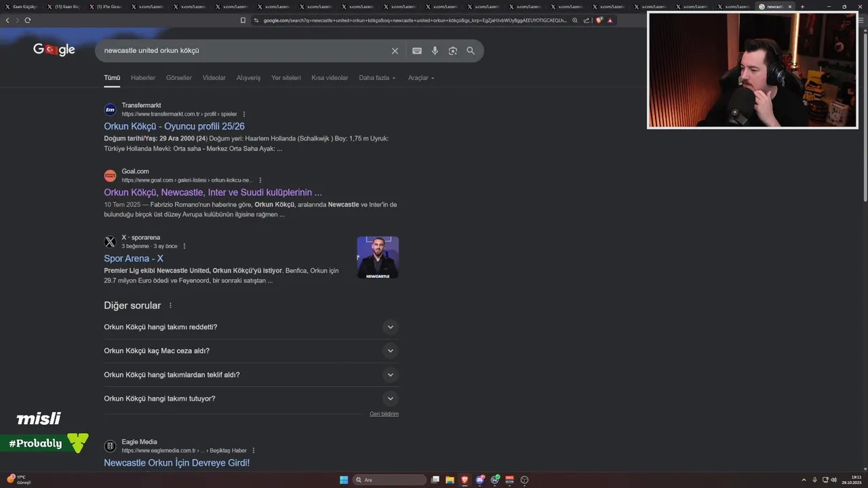Click the Transfermarkt site favicon
Screen dimensions: 868x488
110,110
